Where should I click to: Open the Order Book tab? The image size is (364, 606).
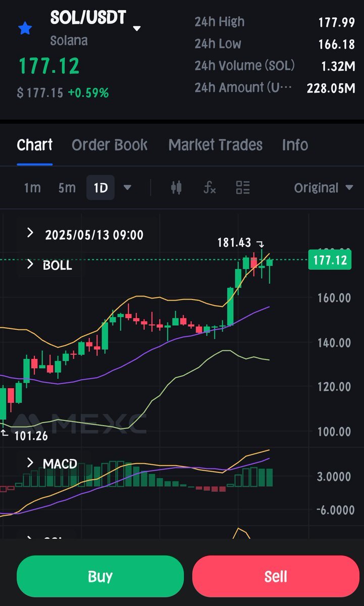point(110,145)
